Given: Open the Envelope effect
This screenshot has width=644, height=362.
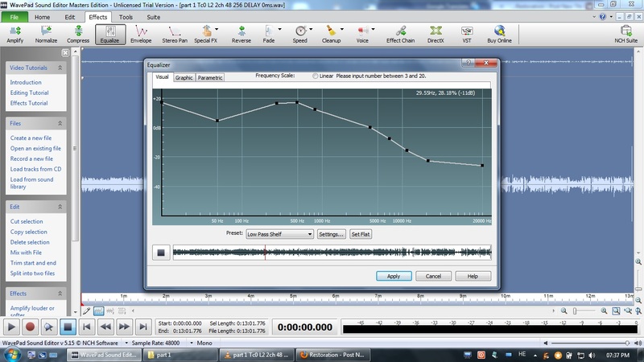Looking at the screenshot, I should pos(141,35).
